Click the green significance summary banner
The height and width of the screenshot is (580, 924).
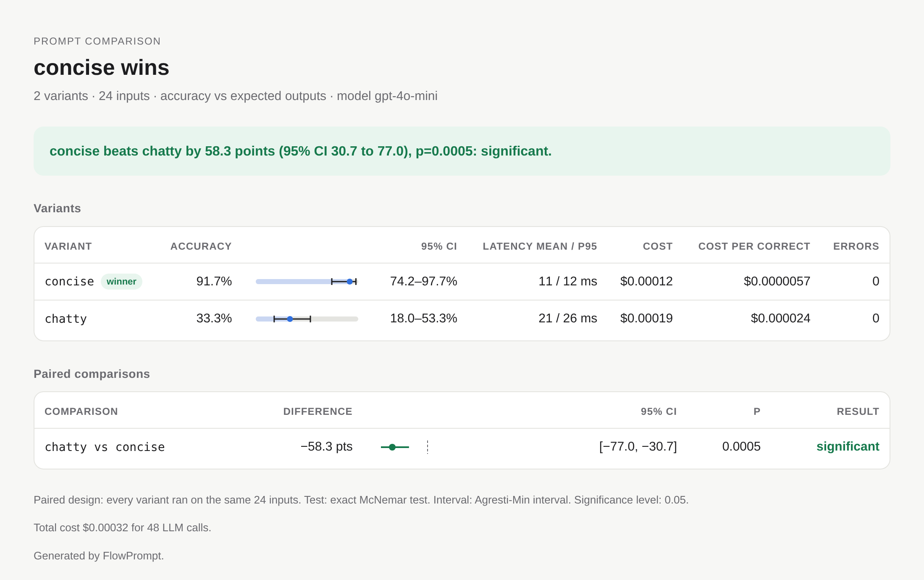coord(462,151)
